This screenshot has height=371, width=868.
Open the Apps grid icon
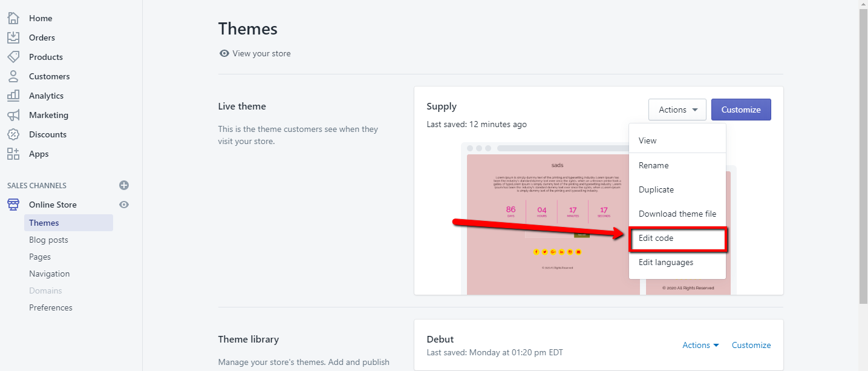click(13, 154)
